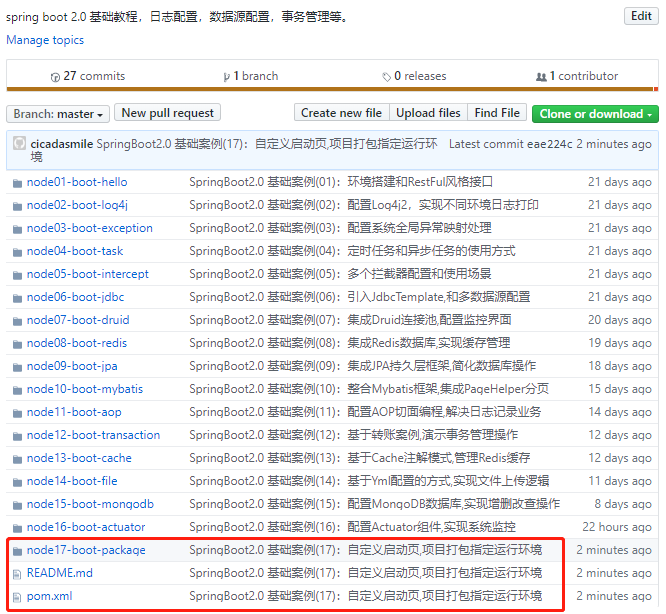Screen dimensions: 666x614
Task: Open node07-boot-druid folder link
Action: (x=78, y=320)
